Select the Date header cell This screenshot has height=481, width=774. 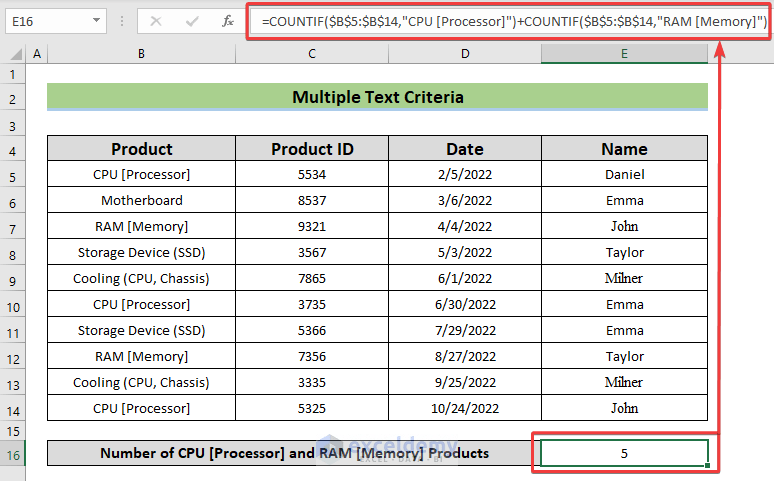465,149
